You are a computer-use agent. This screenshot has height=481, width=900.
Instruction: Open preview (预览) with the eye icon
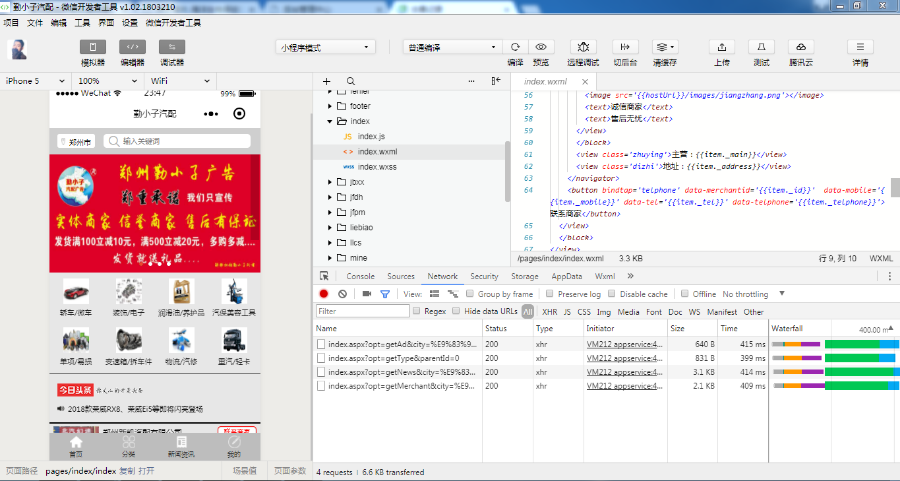click(541, 47)
